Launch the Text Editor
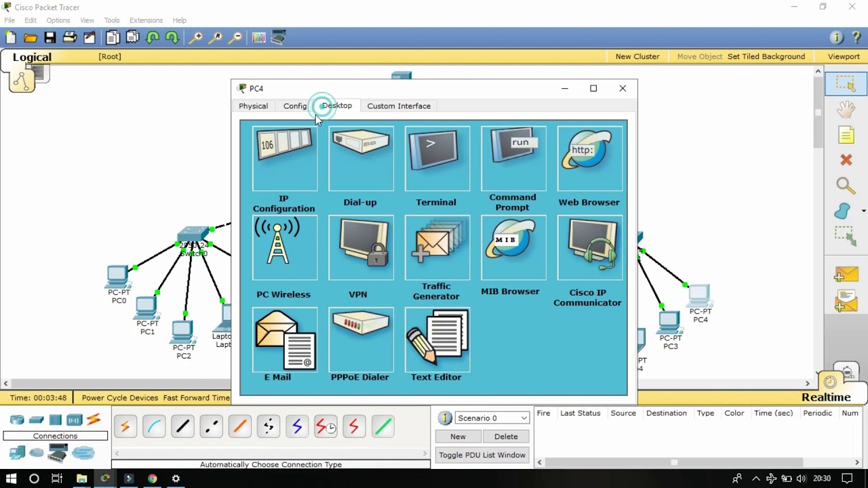The image size is (868, 488). [x=437, y=340]
